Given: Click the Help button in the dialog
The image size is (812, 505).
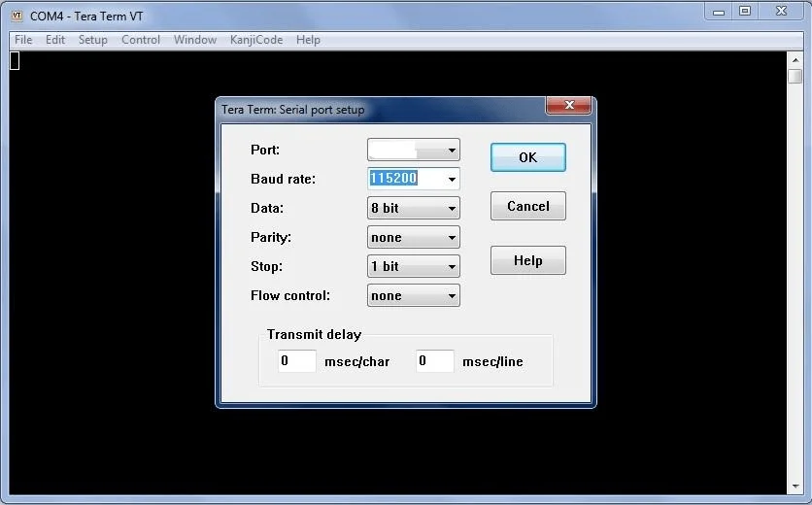Looking at the screenshot, I should pyautogui.click(x=527, y=260).
